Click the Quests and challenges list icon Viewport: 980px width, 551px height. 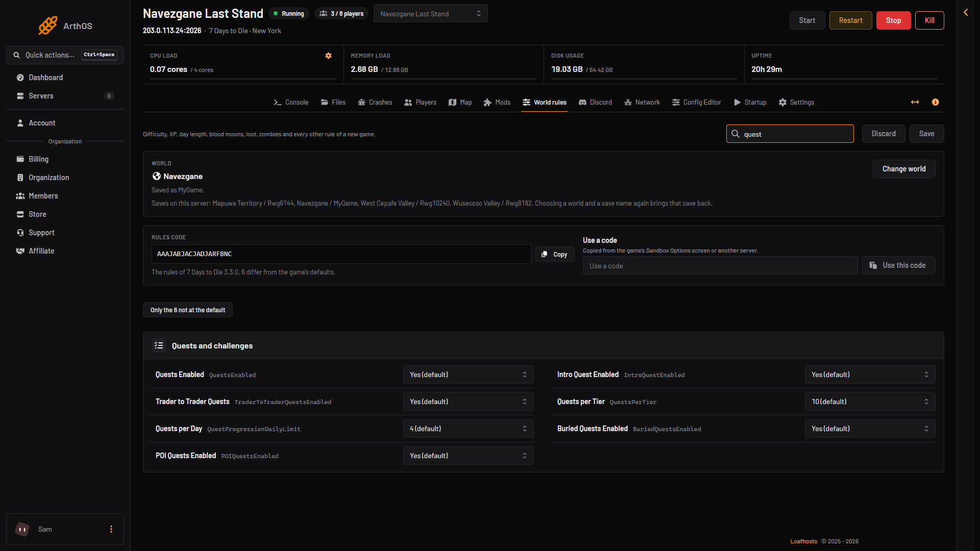pyautogui.click(x=159, y=345)
